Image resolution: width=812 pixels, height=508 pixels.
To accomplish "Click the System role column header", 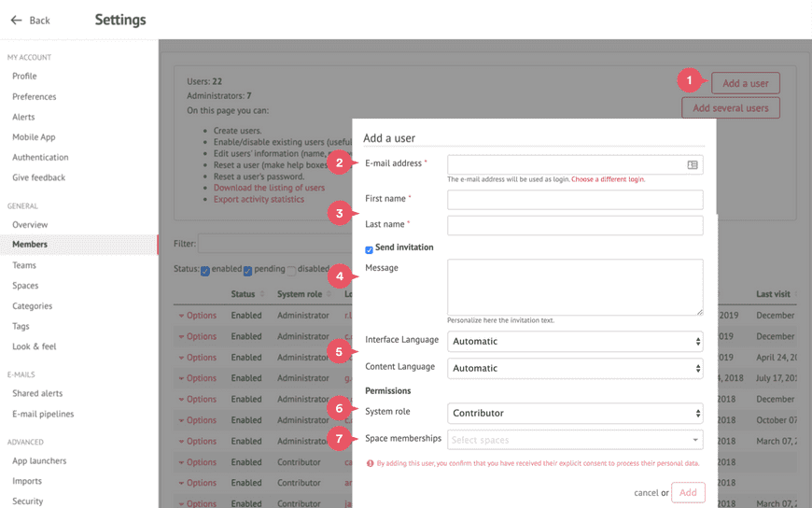I will click(x=300, y=294).
